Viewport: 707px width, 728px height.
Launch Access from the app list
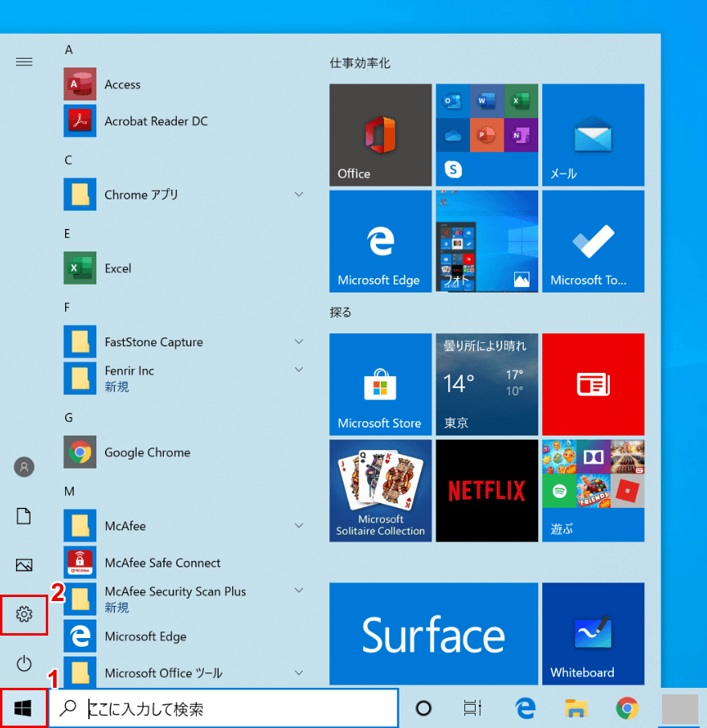184,84
